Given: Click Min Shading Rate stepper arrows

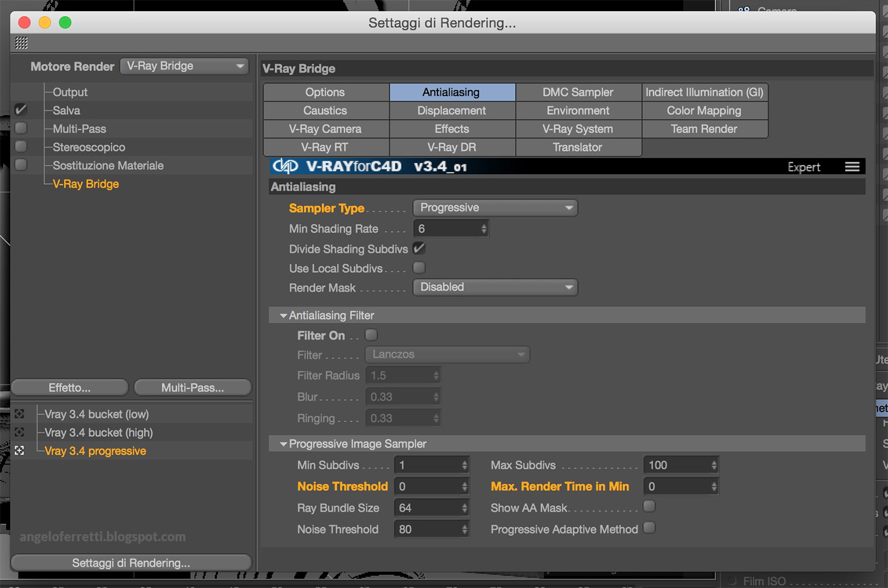Looking at the screenshot, I should tap(484, 229).
